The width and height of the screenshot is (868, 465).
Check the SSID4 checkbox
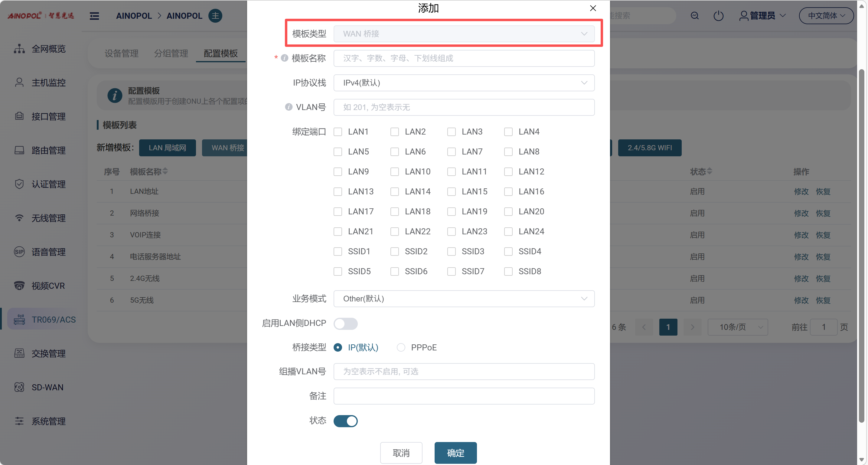508,252
